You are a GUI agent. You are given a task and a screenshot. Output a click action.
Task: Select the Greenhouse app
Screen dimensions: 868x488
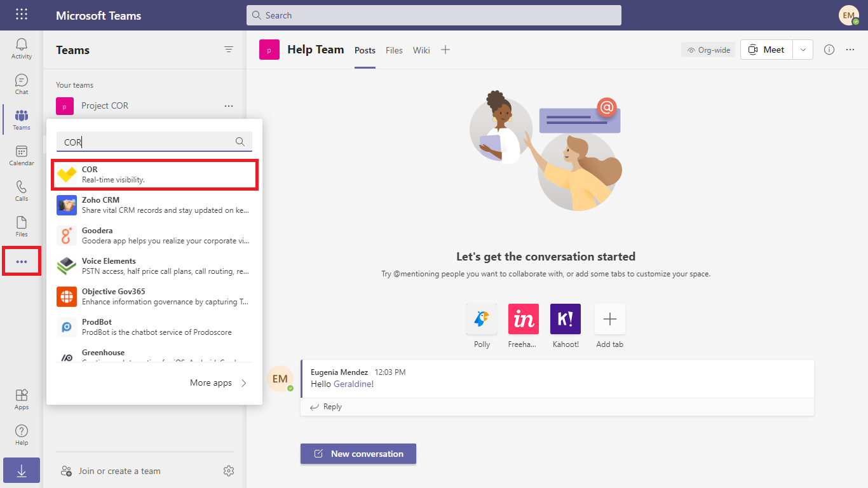154,355
